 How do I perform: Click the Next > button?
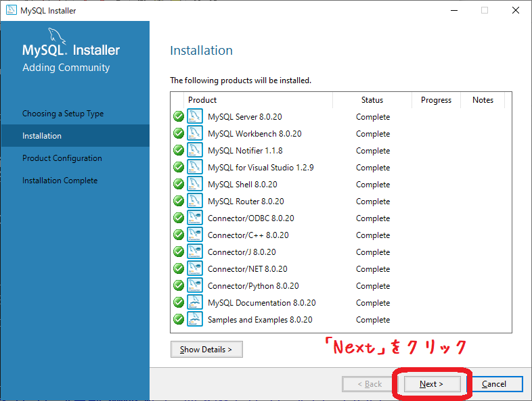[432, 383]
